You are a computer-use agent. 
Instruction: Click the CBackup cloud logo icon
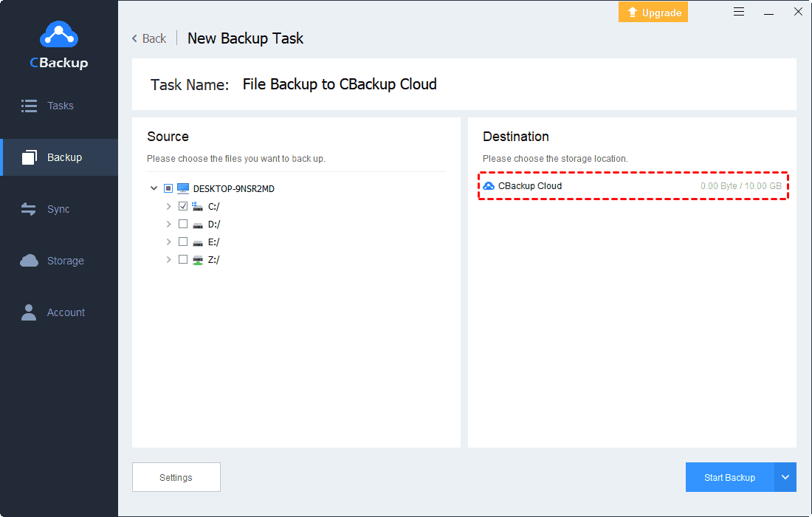coord(59,34)
